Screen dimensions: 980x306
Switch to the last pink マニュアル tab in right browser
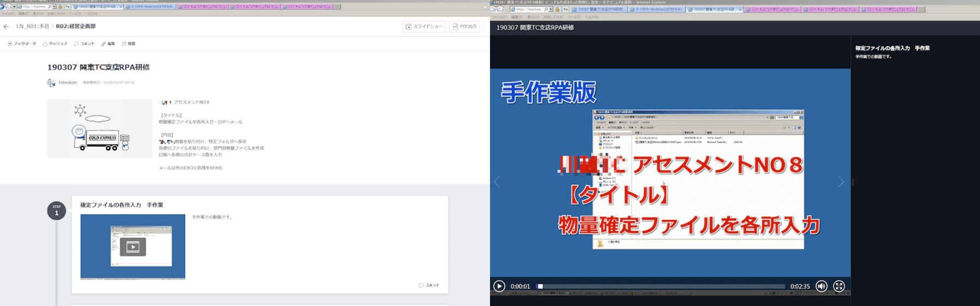pos(887,9)
